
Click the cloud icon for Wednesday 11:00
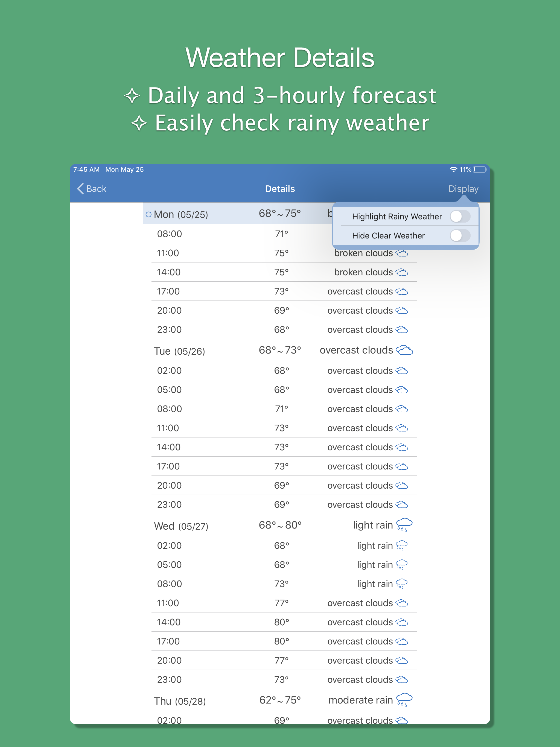click(402, 603)
